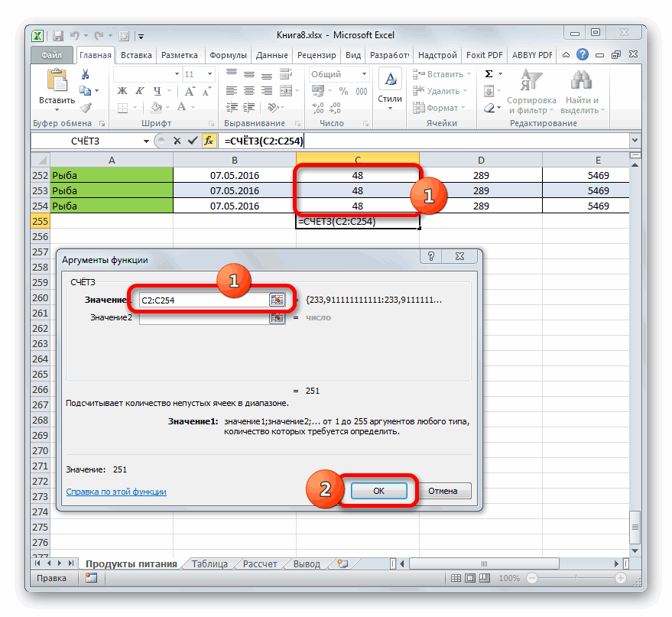Click Sort and Filter (Сортировка и фильтр)
672x617 pixels.
[531, 92]
